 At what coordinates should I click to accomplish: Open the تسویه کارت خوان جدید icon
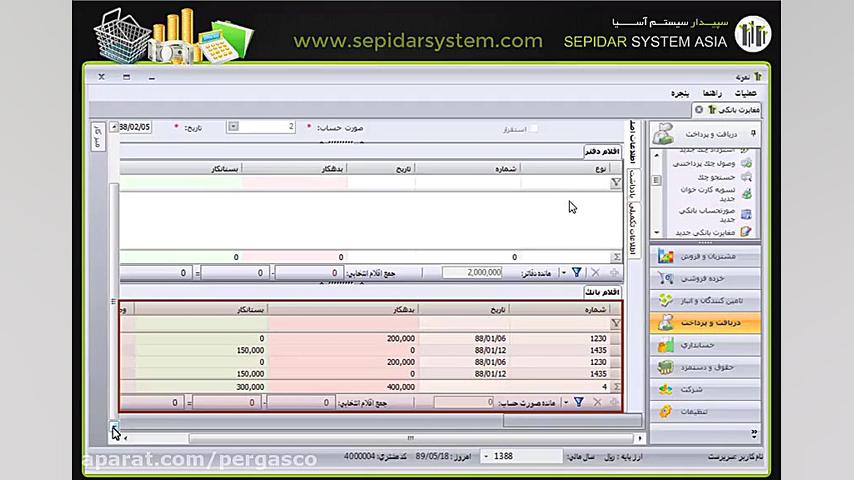pos(746,193)
